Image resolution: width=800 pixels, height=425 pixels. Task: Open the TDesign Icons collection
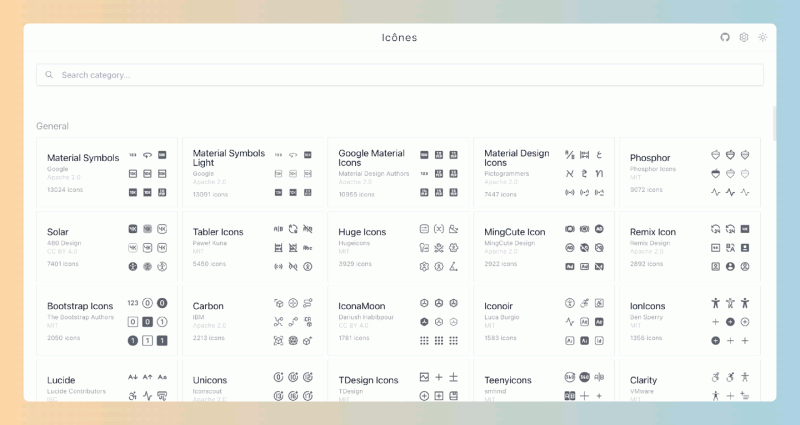click(x=398, y=381)
